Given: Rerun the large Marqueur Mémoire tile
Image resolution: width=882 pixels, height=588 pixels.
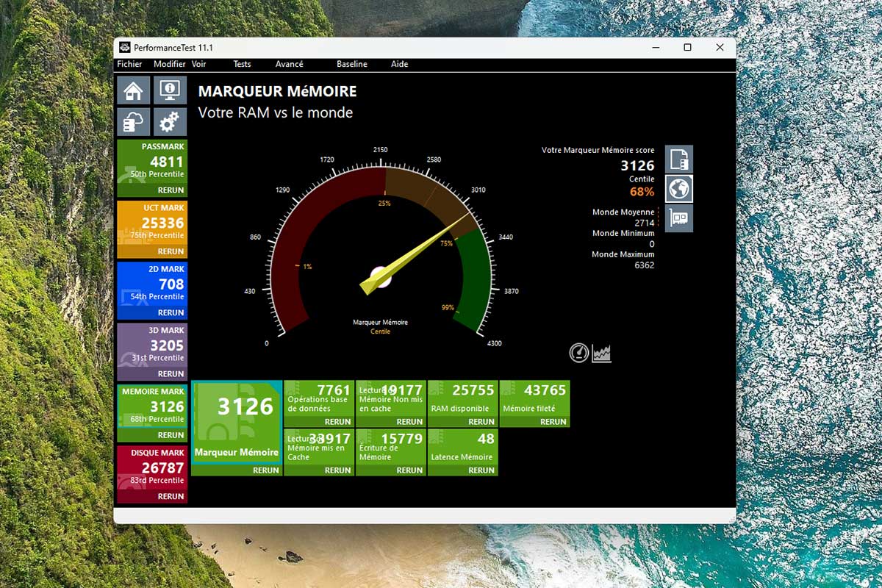Looking at the screenshot, I should point(266,470).
